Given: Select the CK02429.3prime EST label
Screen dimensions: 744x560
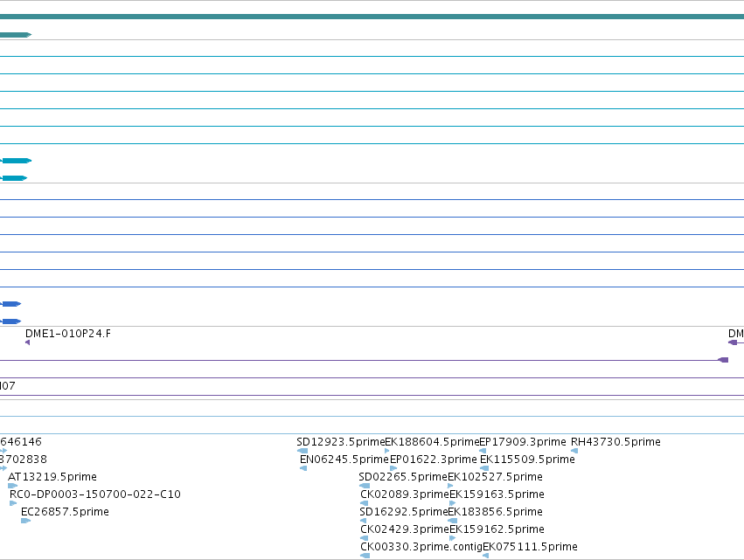Looking at the screenshot, I should [x=405, y=529].
